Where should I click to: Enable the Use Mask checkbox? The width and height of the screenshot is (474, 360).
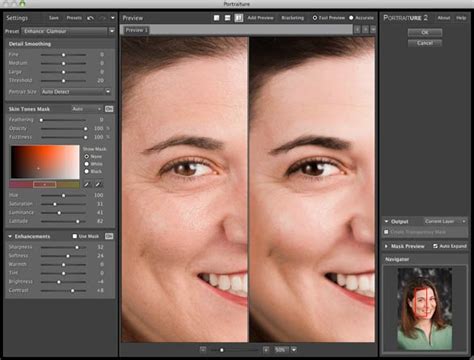pos(75,236)
